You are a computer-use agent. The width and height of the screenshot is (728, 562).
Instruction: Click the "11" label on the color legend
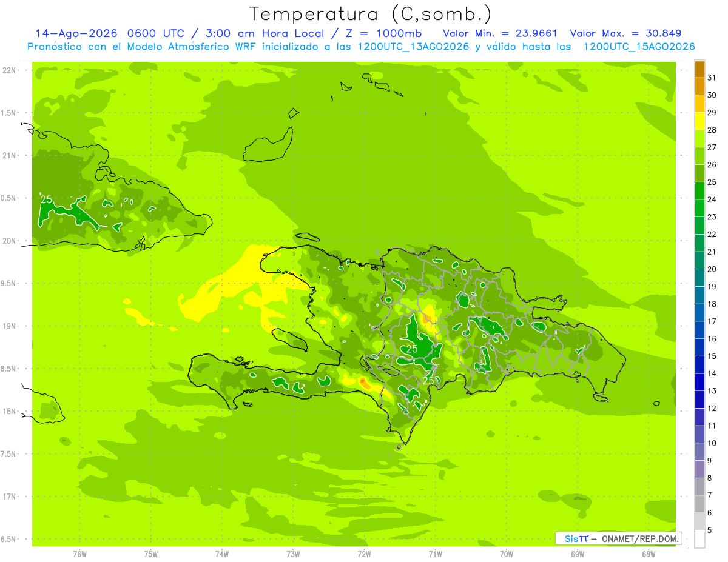712,426
